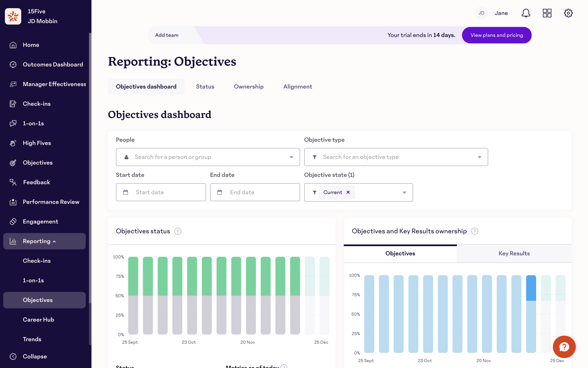
Task: Select the Objectives dashboard tab
Action: pos(146,87)
